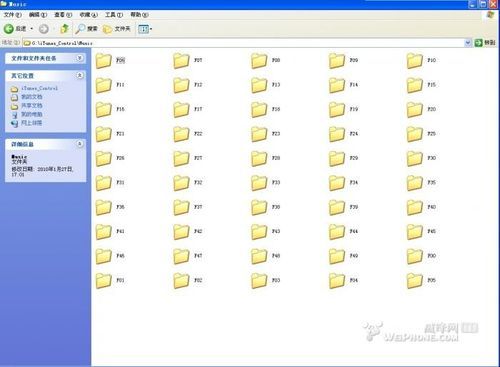
Task: Select the F19 folder icon
Action: (x=337, y=110)
